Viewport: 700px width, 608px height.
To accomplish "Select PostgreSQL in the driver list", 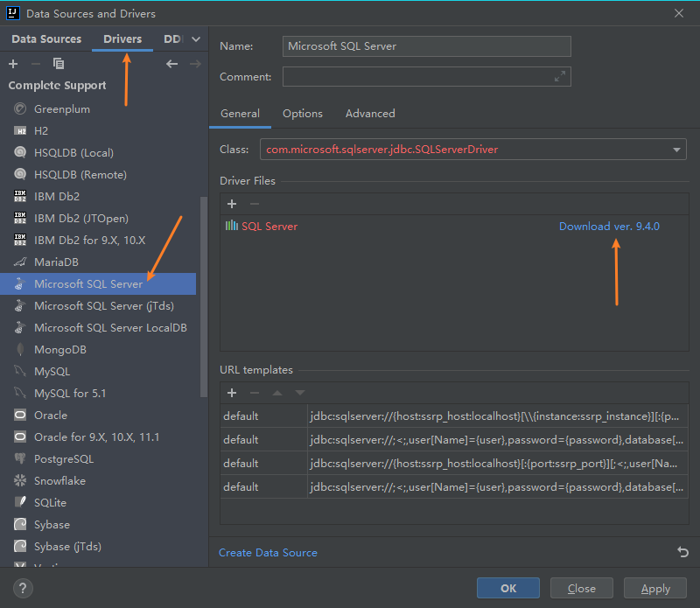I will pos(63,458).
